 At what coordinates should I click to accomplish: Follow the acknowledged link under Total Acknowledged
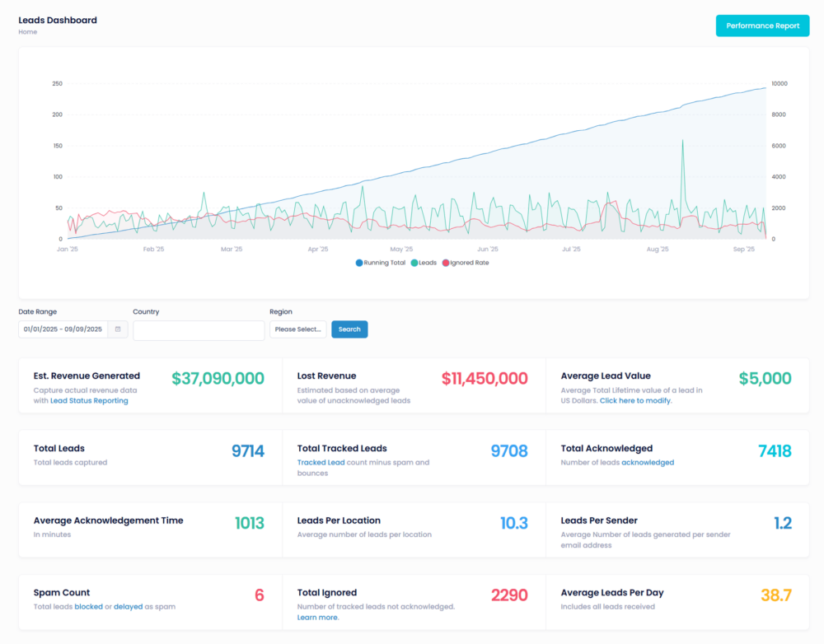click(x=647, y=463)
